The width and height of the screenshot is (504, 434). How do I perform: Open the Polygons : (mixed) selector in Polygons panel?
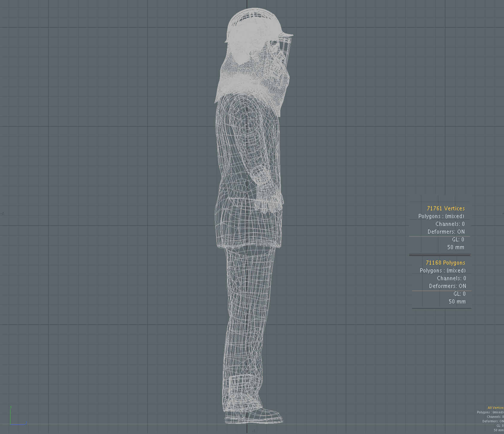coord(442,270)
